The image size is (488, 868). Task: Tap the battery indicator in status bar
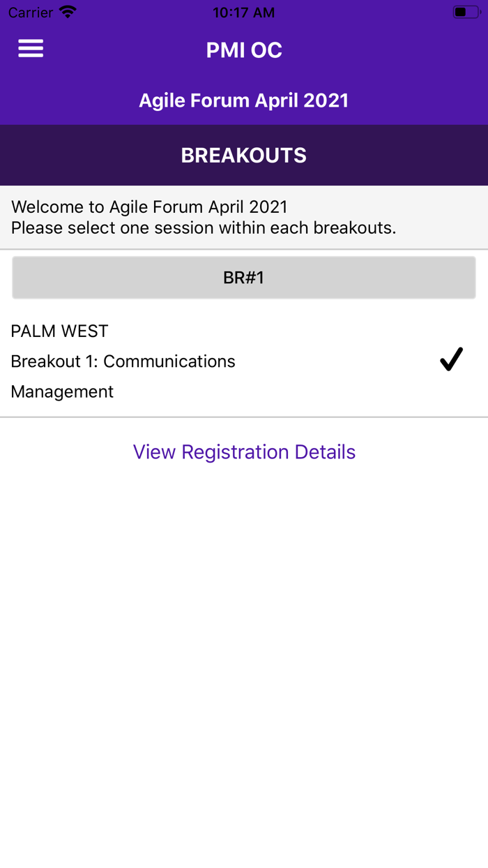466,11
